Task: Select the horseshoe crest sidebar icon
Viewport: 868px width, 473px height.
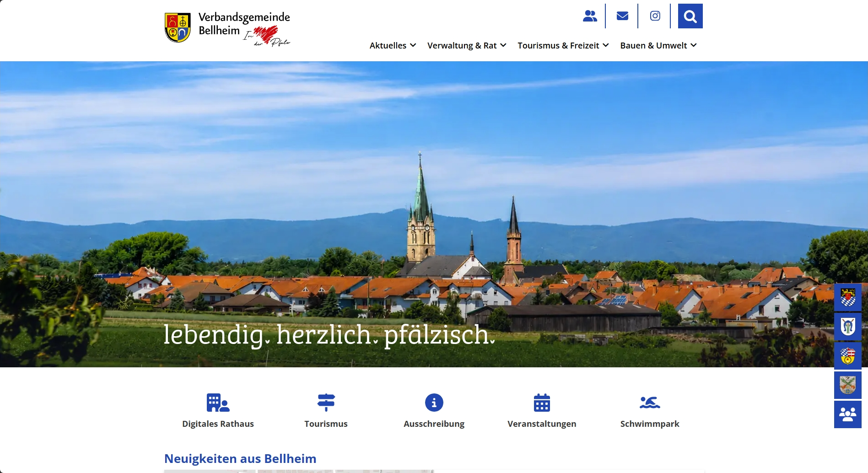Action: 848,327
